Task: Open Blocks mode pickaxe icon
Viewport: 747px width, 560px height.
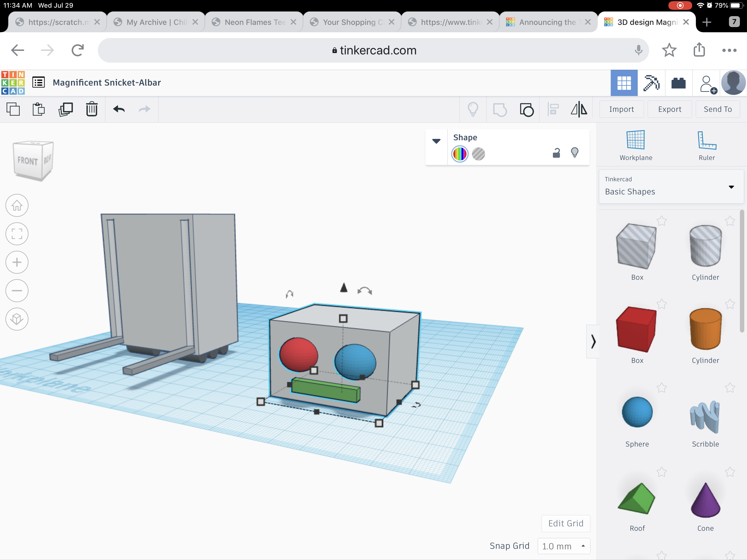Action: (651, 83)
